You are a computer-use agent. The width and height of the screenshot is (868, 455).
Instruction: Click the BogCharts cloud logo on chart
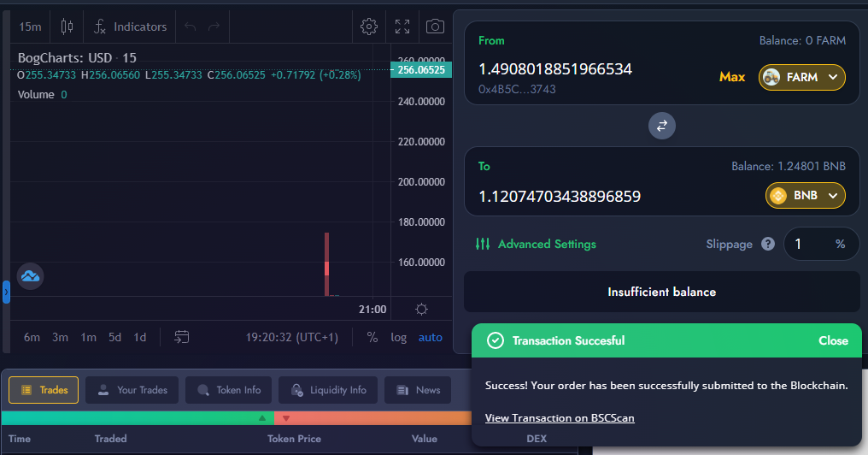[x=31, y=276]
